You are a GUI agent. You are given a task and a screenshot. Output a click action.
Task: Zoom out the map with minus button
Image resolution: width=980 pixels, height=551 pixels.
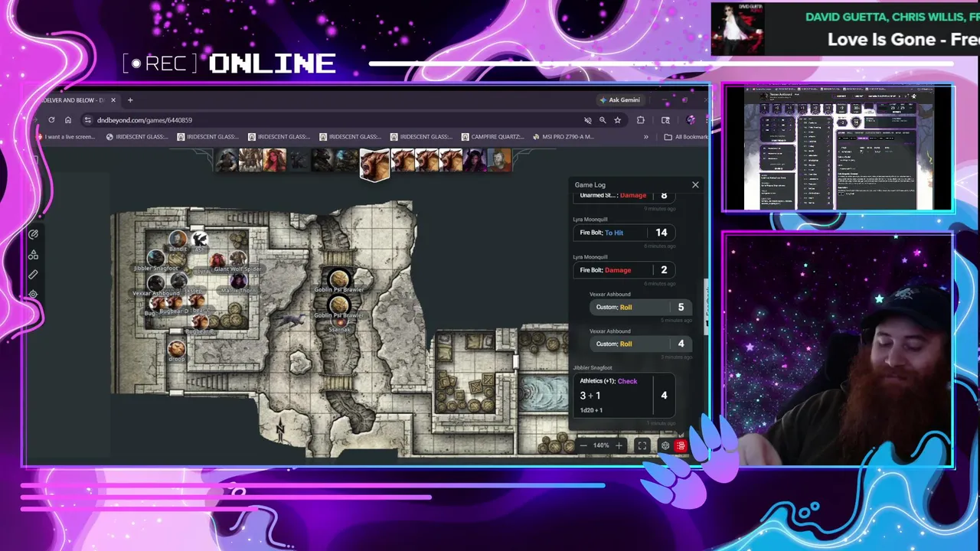[x=583, y=445]
